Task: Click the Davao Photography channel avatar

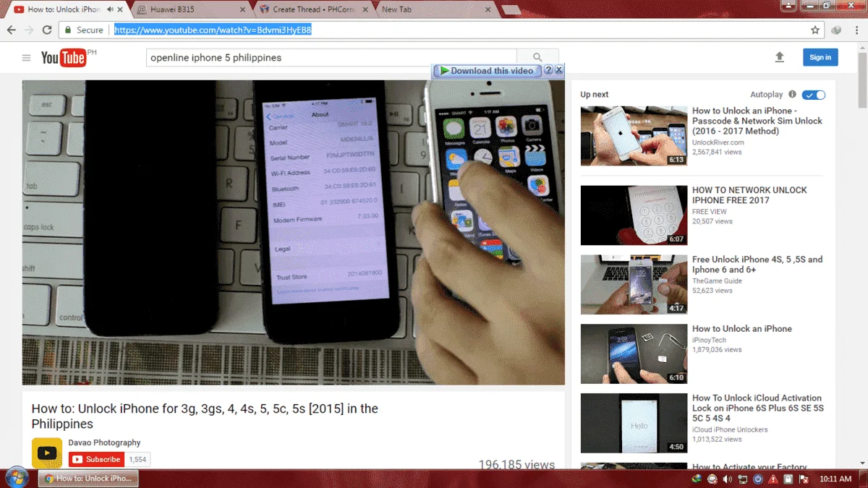Action: tap(47, 453)
